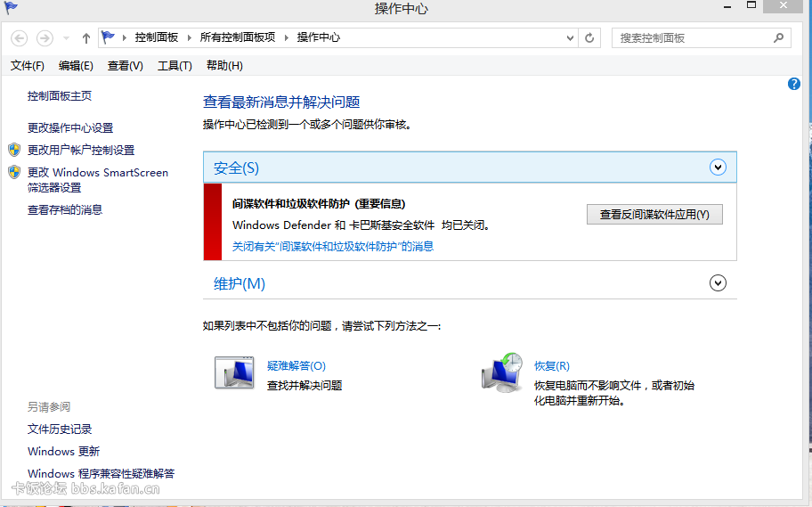The width and height of the screenshot is (812, 507).
Task: Open the 编辑(E) menu
Action: coord(76,66)
